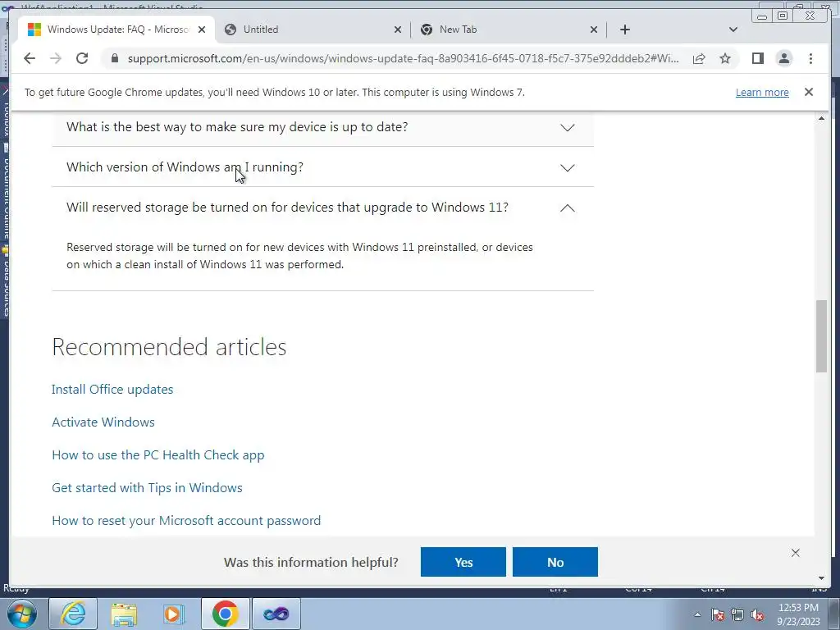
Task: Close the Windows Update FAQ tab
Action: pyautogui.click(x=202, y=30)
